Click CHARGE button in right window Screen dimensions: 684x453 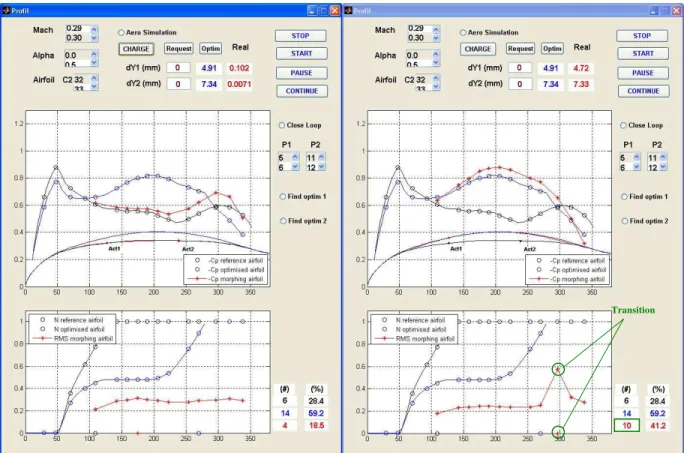(x=478, y=49)
